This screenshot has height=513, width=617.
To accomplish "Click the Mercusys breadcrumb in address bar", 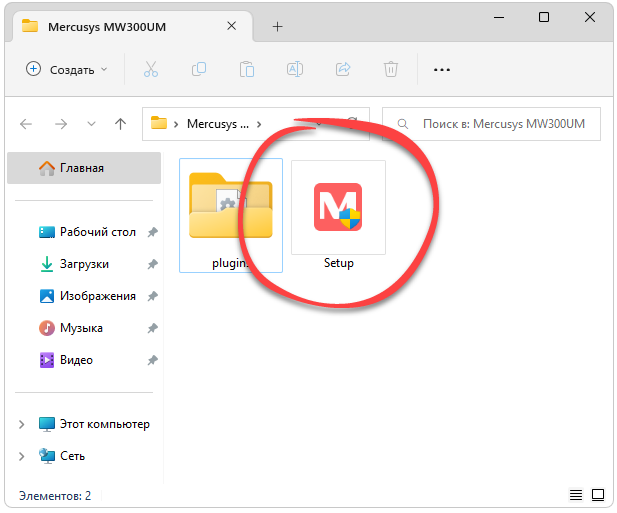I will pyautogui.click(x=218, y=124).
